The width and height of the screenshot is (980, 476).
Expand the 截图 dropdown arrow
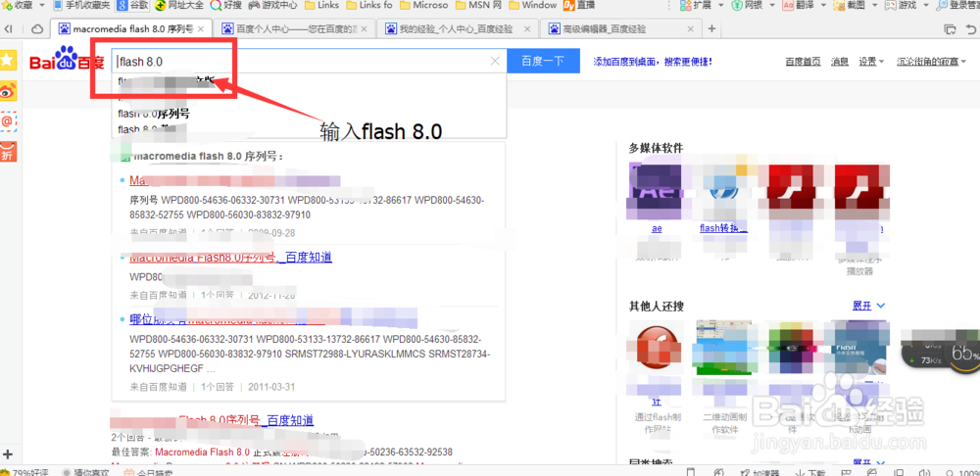875,5
